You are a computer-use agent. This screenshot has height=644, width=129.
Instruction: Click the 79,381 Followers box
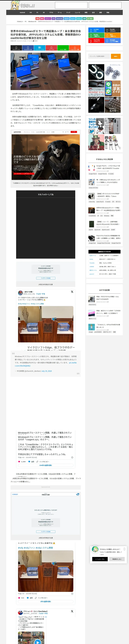click(x=112, y=30)
